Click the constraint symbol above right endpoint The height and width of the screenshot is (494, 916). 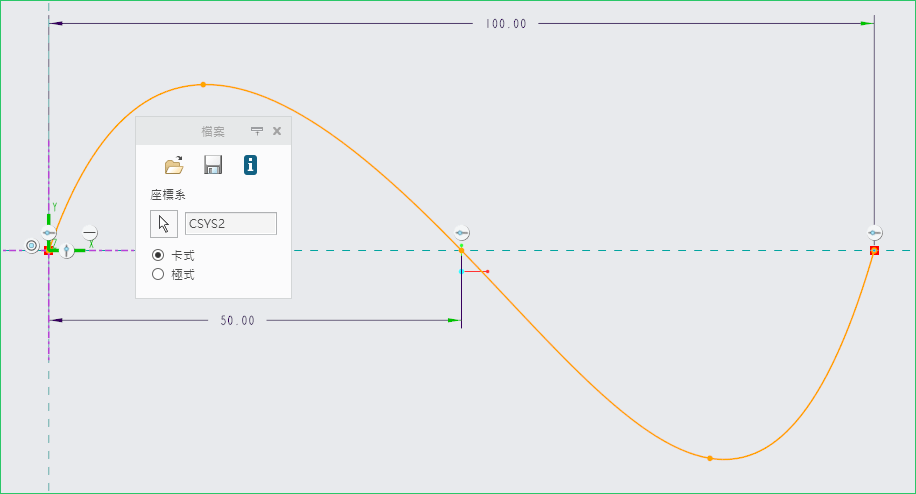pyautogui.click(x=874, y=233)
